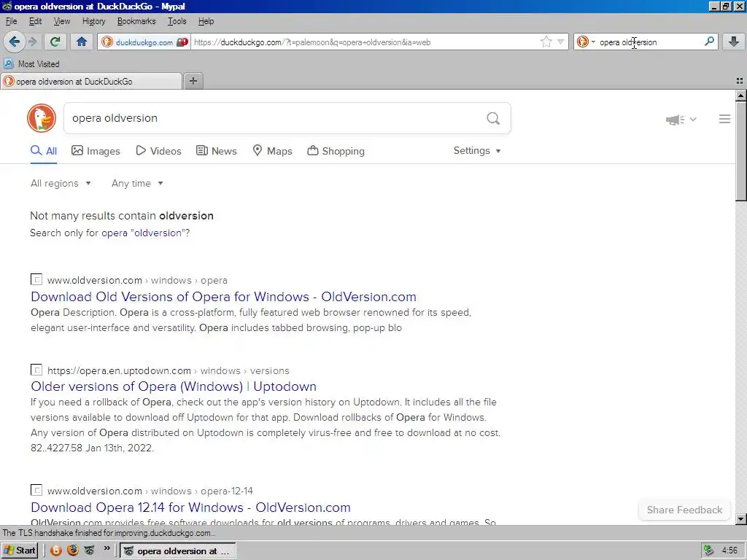Launch the Mypal raccoon quick-launch icon
The width and height of the screenshot is (747, 560).
[90, 551]
